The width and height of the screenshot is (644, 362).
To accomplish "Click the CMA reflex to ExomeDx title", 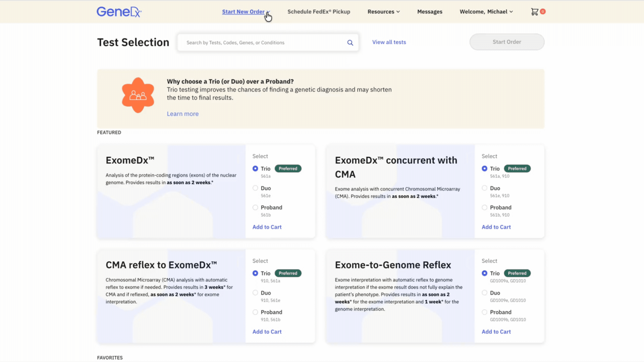I will click(161, 265).
